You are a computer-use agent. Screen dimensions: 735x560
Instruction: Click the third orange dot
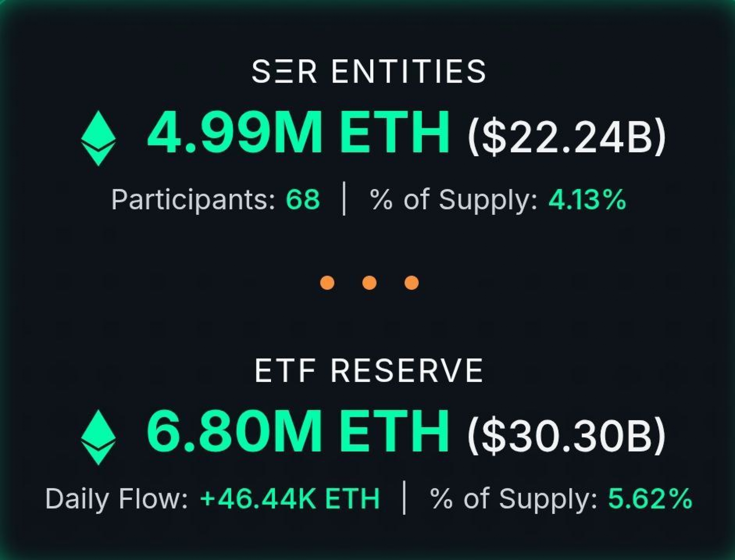click(x=412, y=283)
